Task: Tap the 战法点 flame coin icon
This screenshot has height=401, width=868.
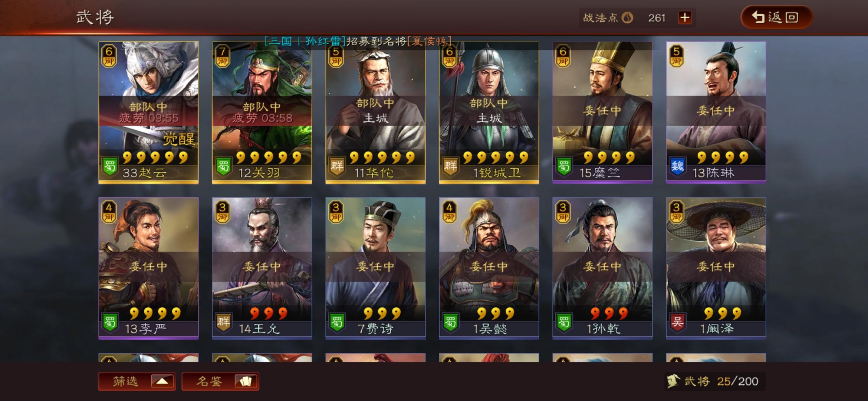Action: point(627,18)
